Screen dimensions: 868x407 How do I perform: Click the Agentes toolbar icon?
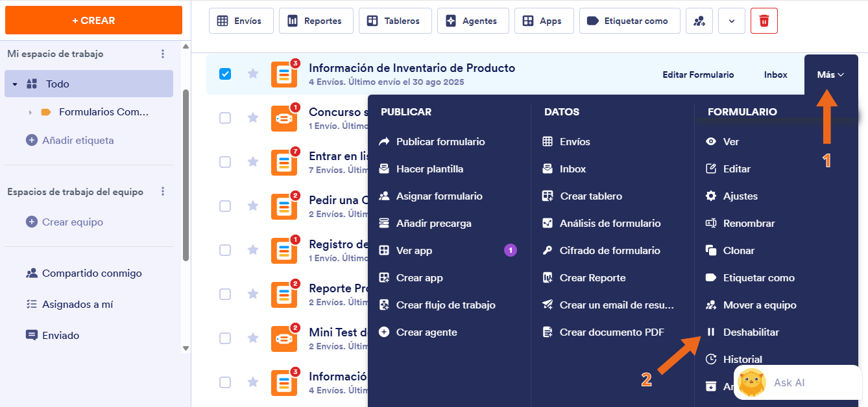coord(473,20)
